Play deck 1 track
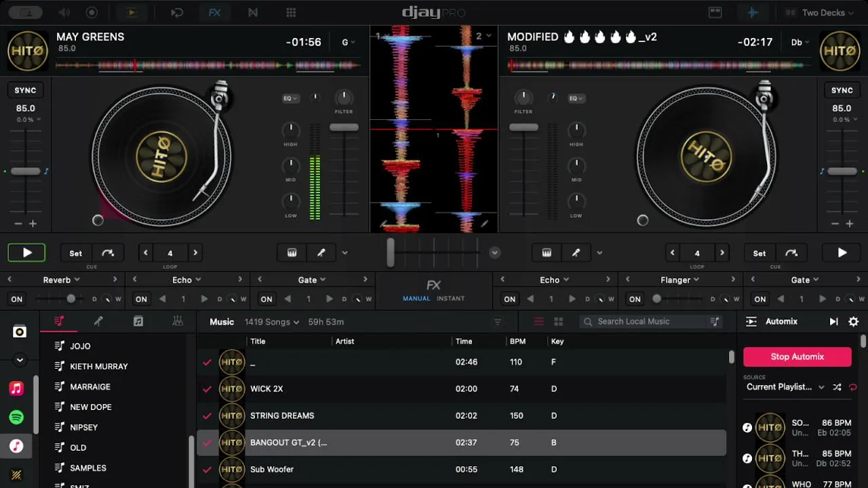This screenshot has height=488, width=868. pos(27,253)
